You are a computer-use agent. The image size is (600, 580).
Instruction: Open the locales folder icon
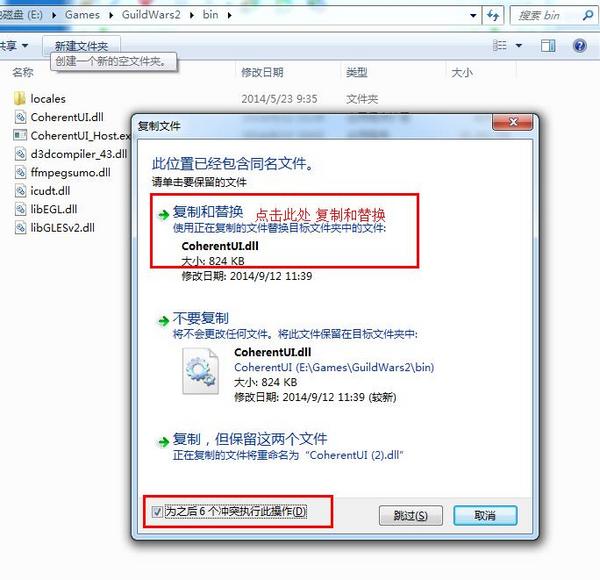[x=20, y=98]
